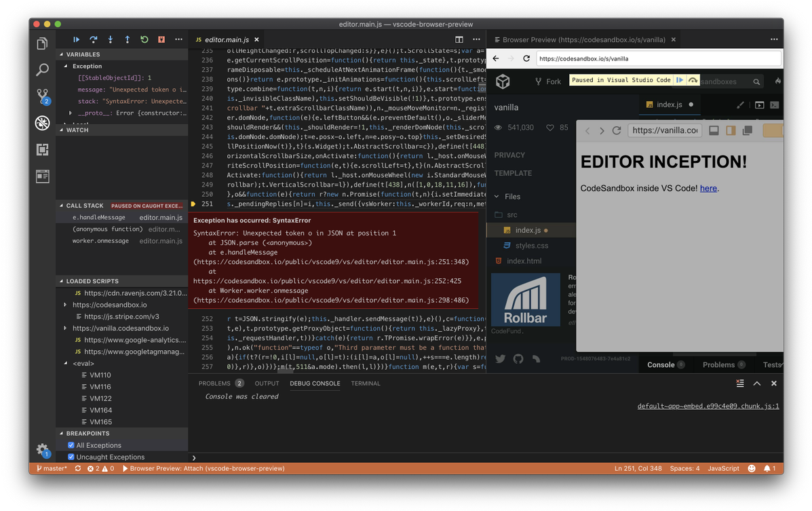Image resolution: width=812 pixels, height=511 pixels.
Task: Open the Explorer view in activity bar
Action: (43, 43)
